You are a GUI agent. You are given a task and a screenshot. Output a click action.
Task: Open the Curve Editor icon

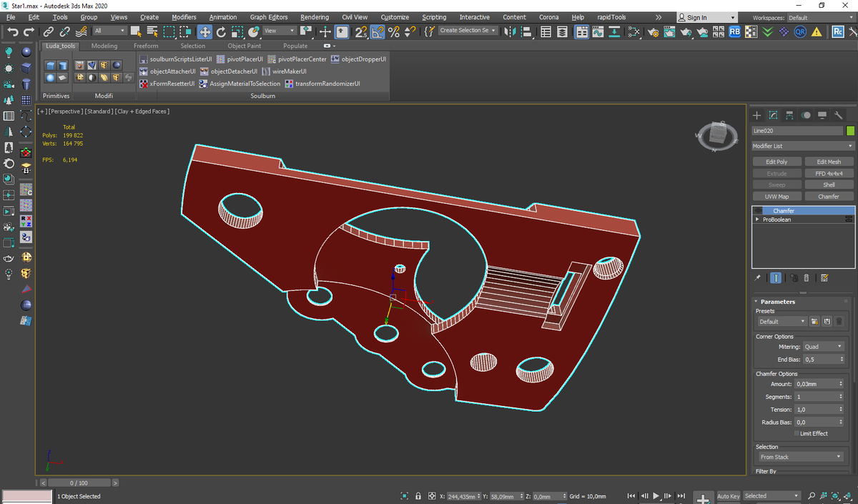[x=598, y=31]
